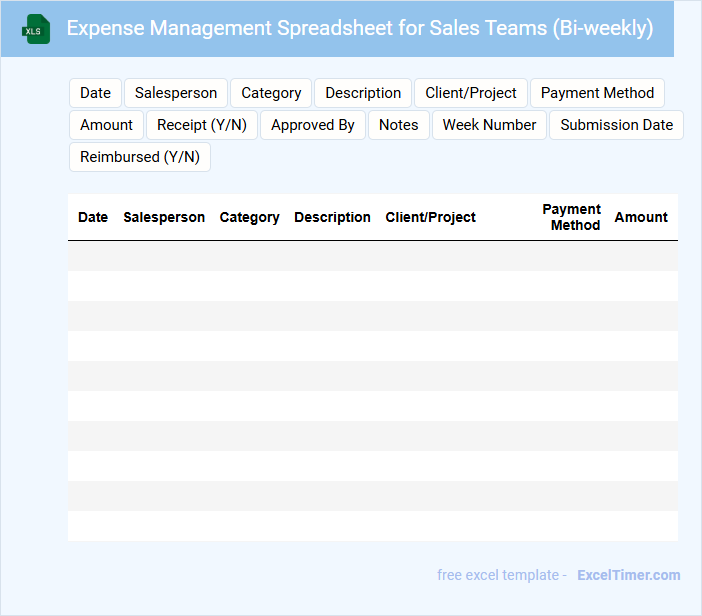
Task: Click the Category field tag
Action: pyautogui.click(x=271, y=93)
